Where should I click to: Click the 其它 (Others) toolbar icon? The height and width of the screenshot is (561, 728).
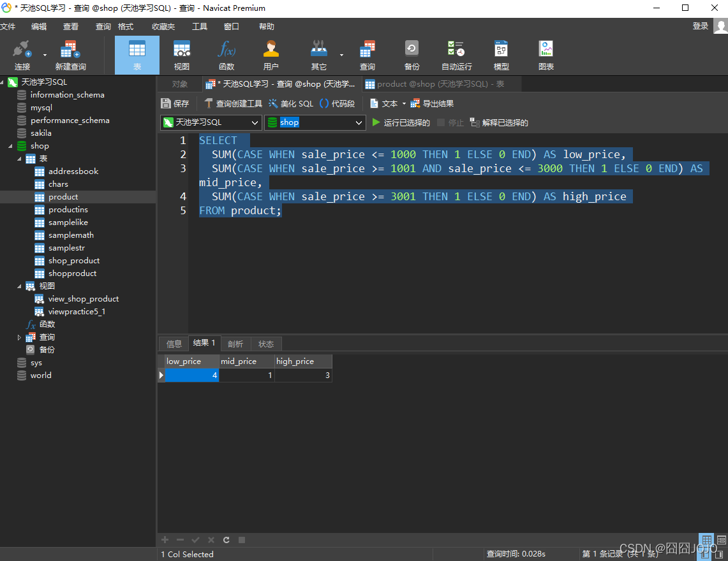click(319, 55)
